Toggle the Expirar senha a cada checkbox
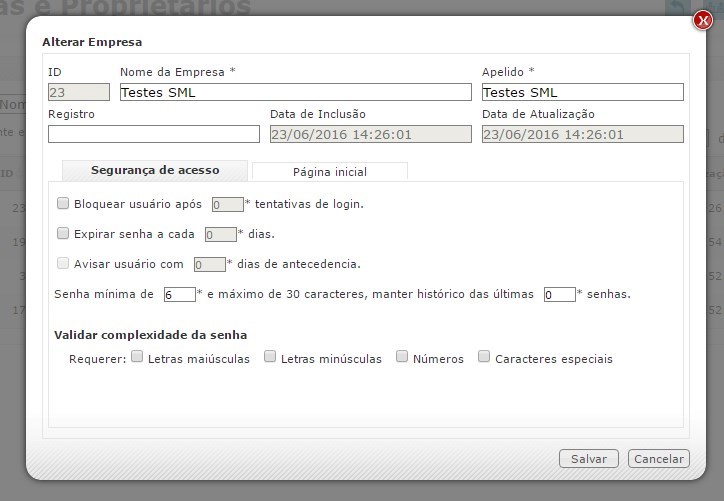 coord(64,234)
